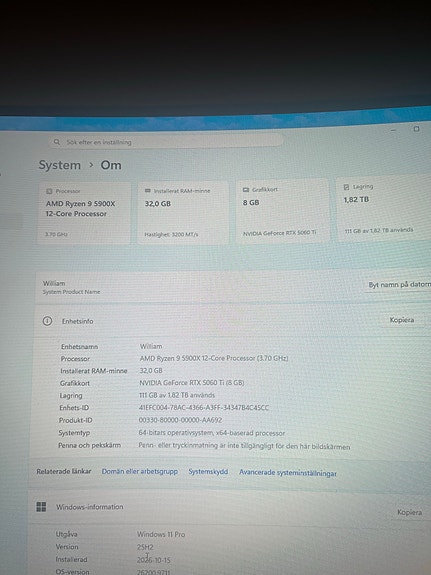The height and width of the screenshot is (575, 431).
Task: Select the Enhets-ID value row
Action: (204, 407)
